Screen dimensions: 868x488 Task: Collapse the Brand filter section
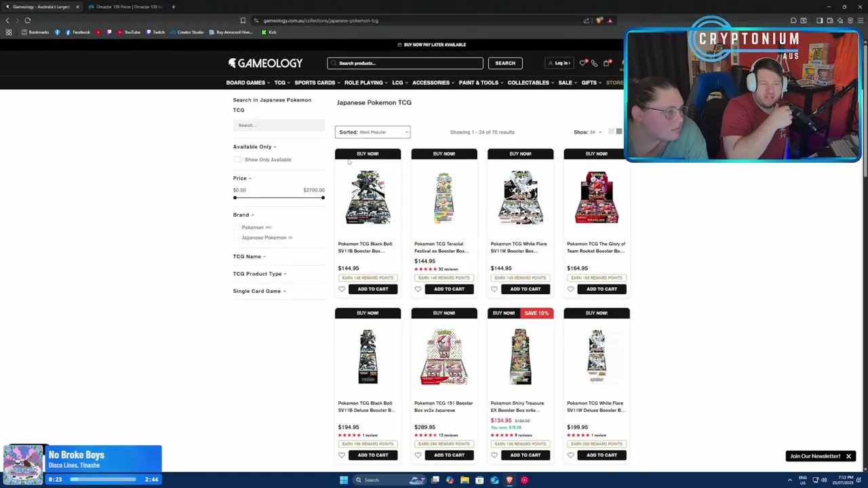[x=243, y=215]
